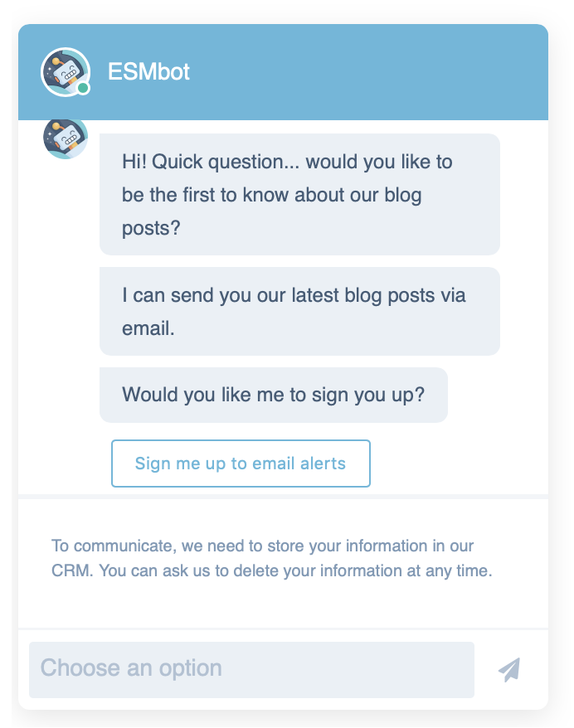Click the green online status dot
This screenshot has height=728, width=574.
(83, 88)
